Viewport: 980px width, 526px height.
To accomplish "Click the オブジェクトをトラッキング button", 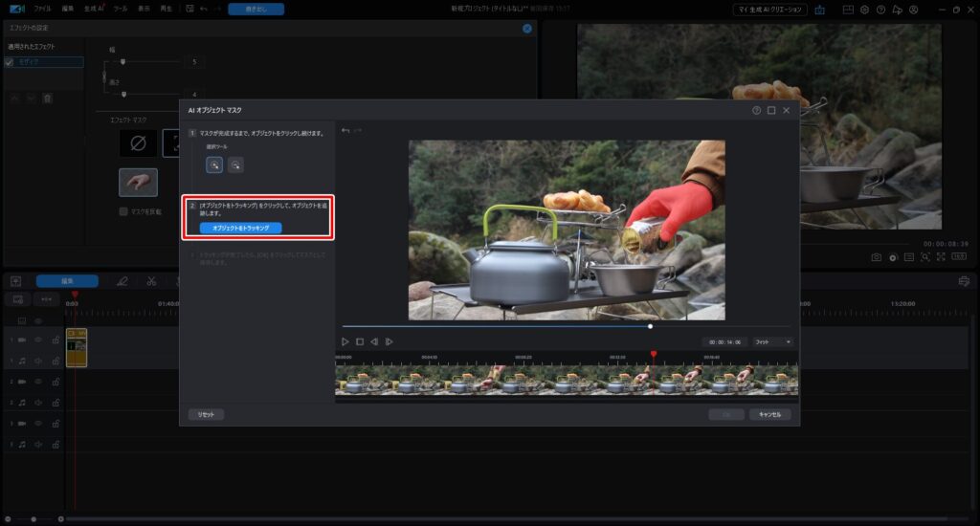I will [x=240, y=229].
